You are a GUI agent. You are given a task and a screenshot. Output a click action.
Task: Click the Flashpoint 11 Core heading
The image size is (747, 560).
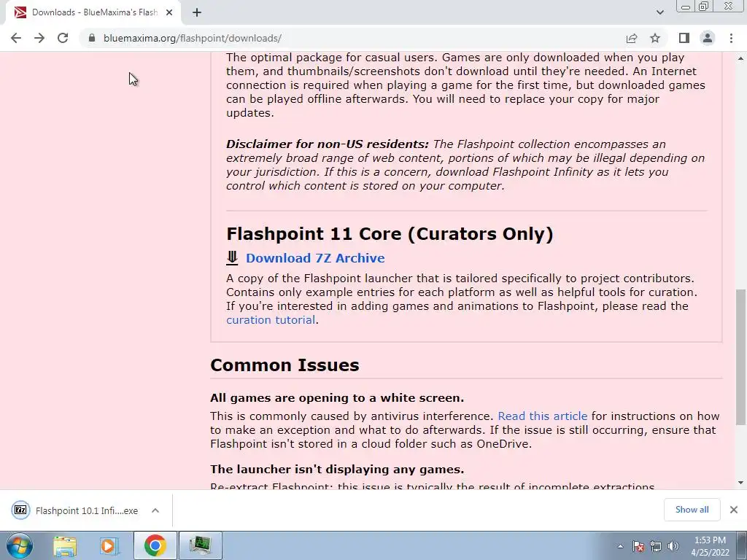pos(390,234)
